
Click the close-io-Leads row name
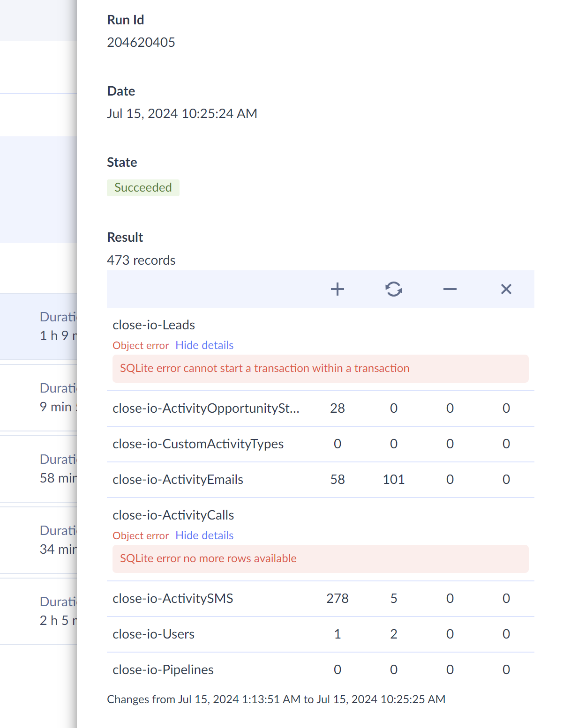point(154,325)
